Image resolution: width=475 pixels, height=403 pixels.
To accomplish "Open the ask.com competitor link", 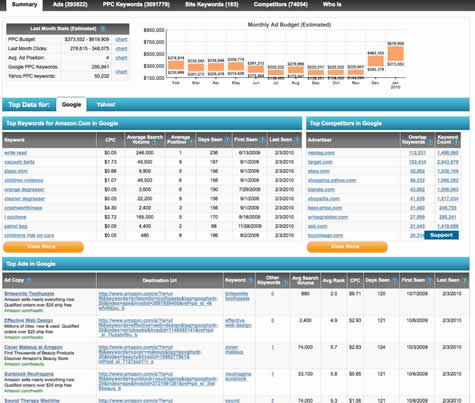I will click(318, 226).
